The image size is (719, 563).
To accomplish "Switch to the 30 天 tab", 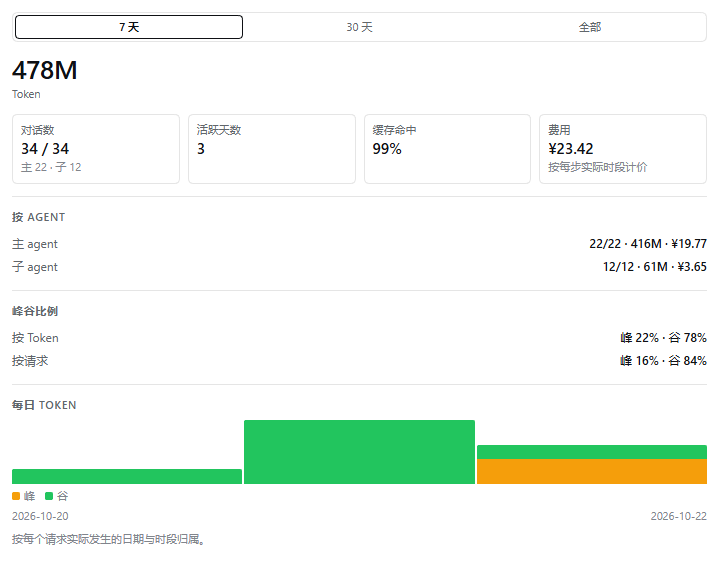I will coord(360,27).
